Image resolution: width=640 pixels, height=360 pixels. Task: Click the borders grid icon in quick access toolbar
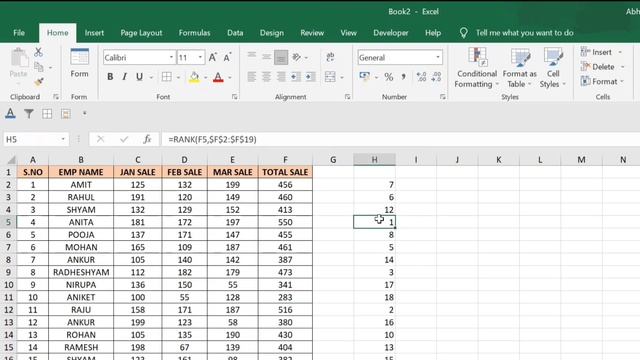(x=47, y=114)
